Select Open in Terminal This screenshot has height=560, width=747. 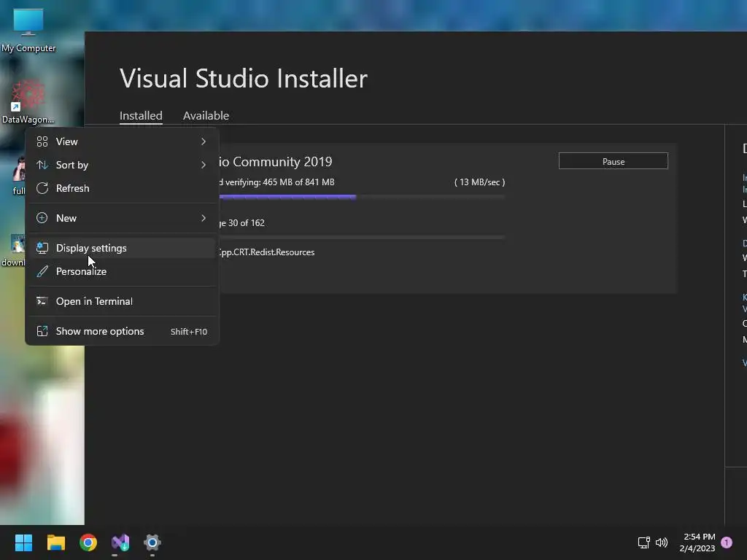click(x=122, y=301)
